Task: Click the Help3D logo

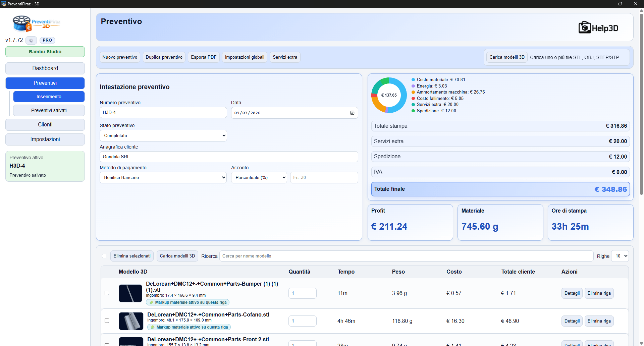Action: (x=598, y=27)
